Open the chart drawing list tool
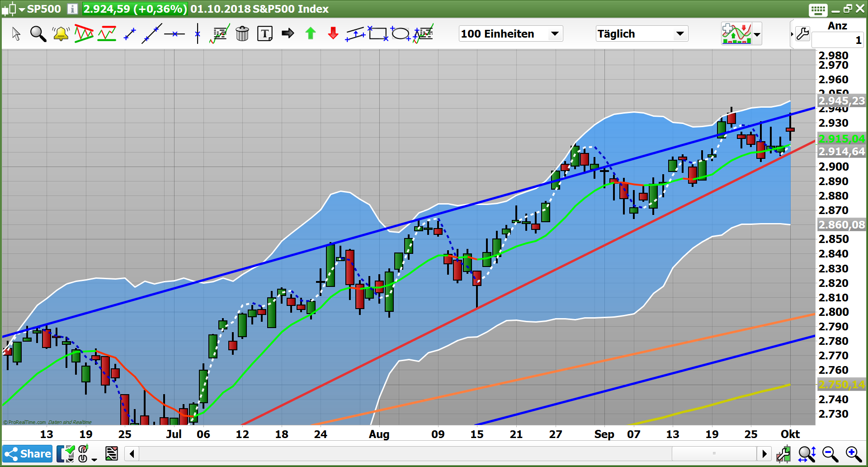Screen dimensions: 868x467 coord(220,34)
